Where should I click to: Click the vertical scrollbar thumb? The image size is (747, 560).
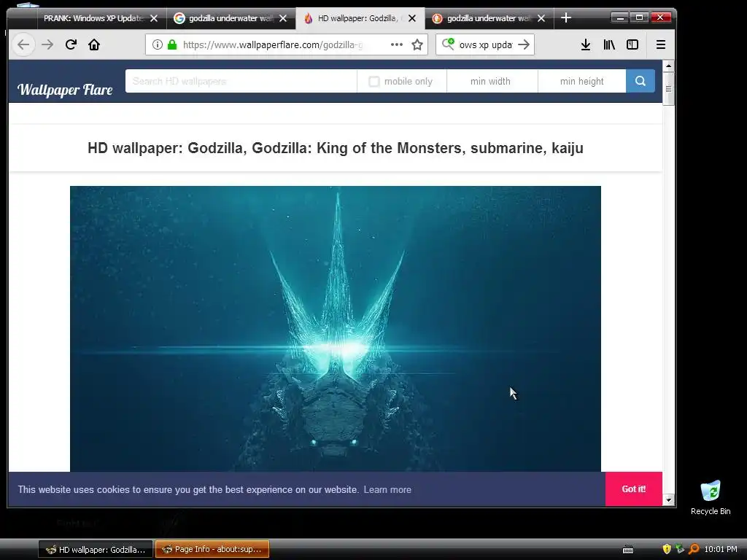[668, 88]
